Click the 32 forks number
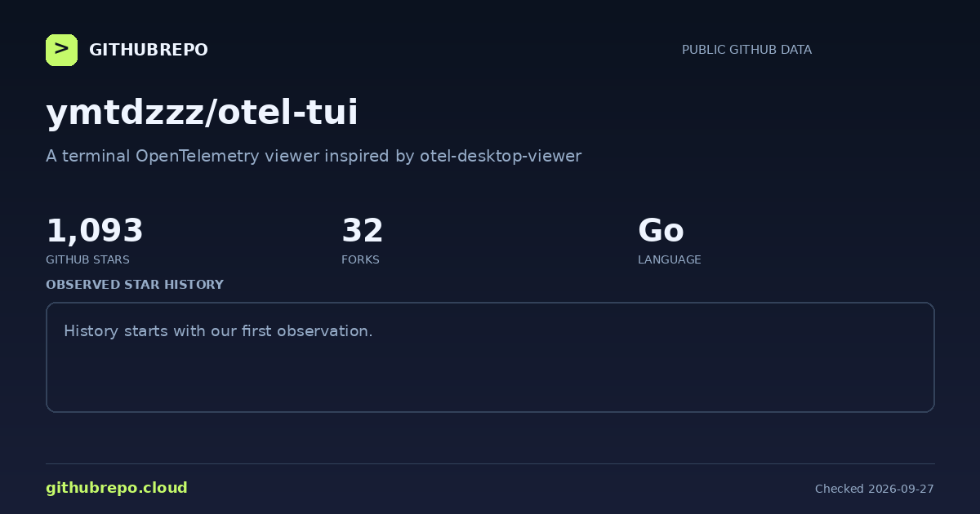The image size is (980, 514). [x=363, y=231]
